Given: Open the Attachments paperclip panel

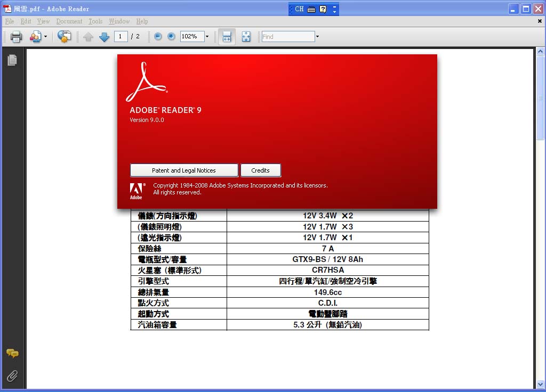Looking at the screenshot, I should click(12, 376).
